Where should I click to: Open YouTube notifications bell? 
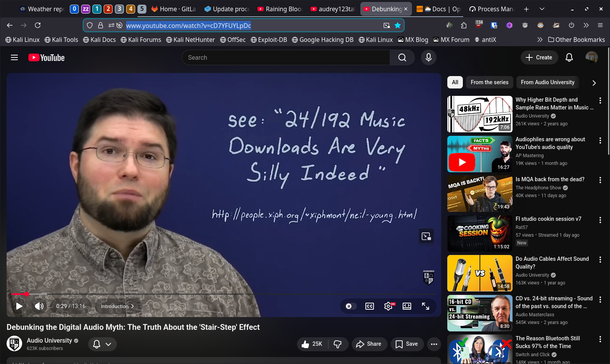coord(569,57)
